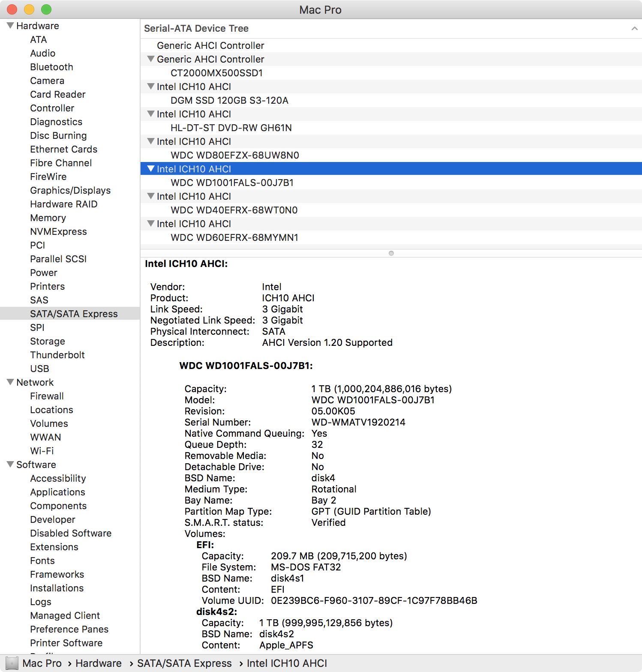Viewport: 642px width, 672px height.
Task: Click SATA/SATA Express in path bar
Action: (184, 663)
